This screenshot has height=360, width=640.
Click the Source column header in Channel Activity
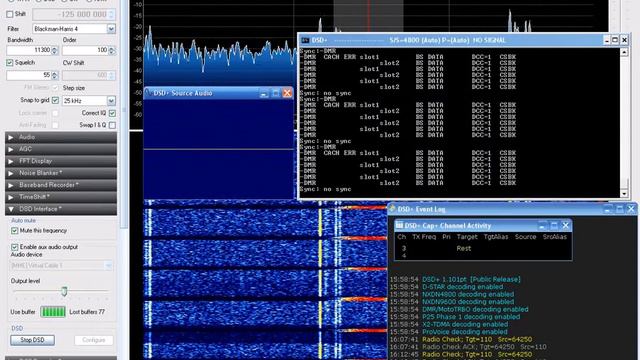(525, 237)
